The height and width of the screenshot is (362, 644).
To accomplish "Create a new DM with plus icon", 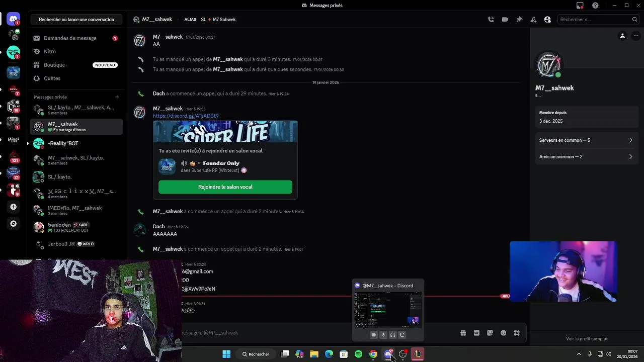I will tap(117, 97).
